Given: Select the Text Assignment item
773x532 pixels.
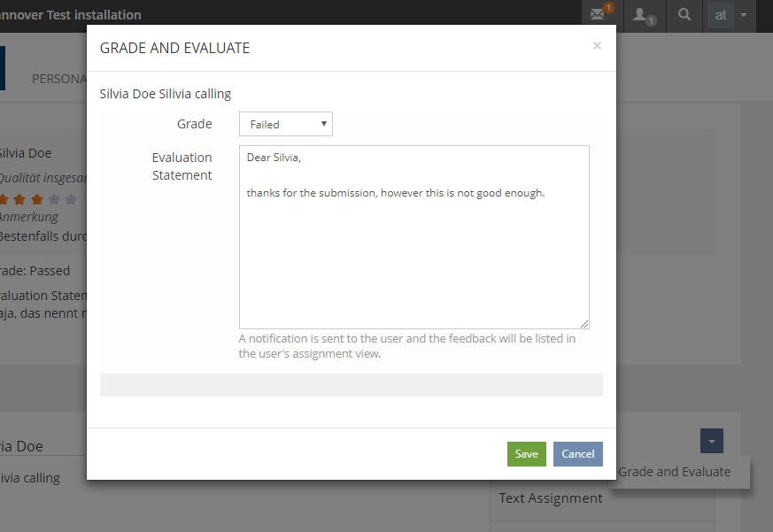Looking at the screenshot, I should (x=550, y=498).
